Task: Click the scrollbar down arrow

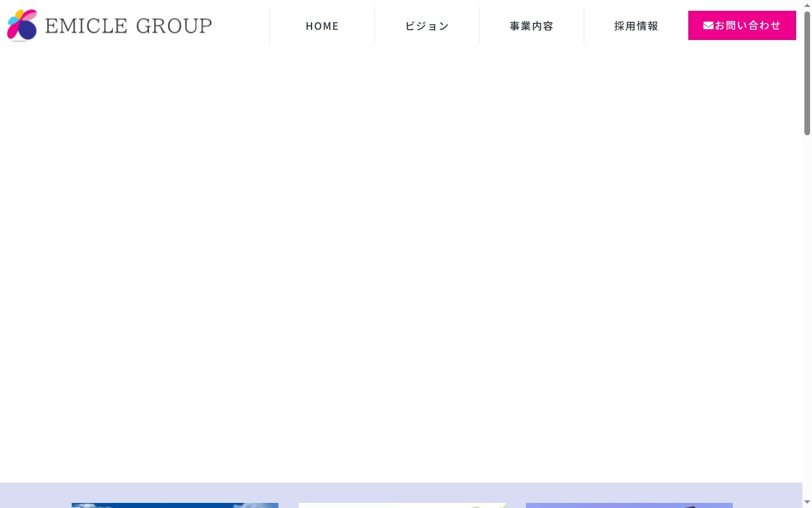Action: point(807,503)
